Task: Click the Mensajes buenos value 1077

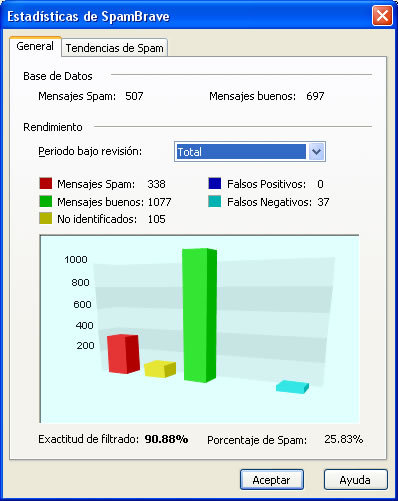Action: pyautogui.click(x=160, y=202)
